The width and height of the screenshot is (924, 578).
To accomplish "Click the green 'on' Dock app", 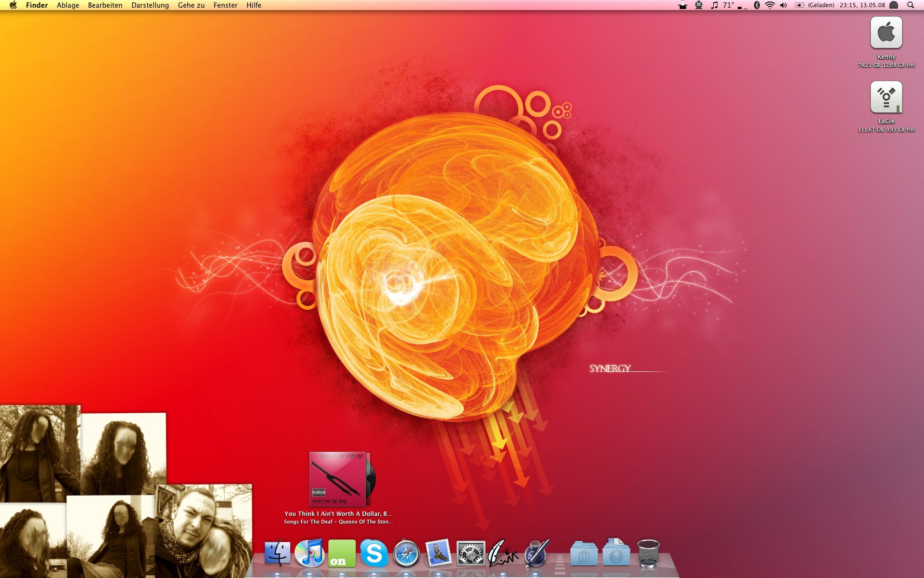I will coord(342,553).
